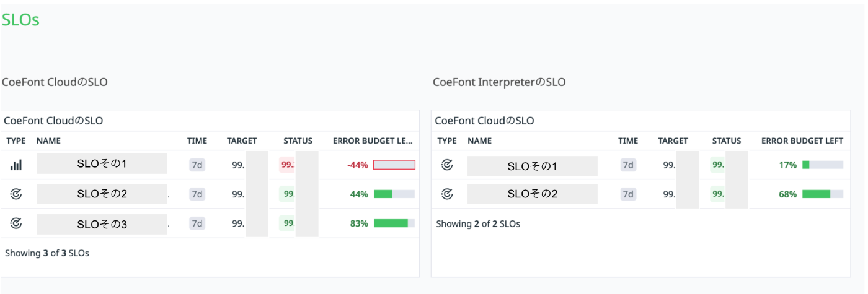Image resolution: width=868 pixels, height=294 pixels.
Task: Open SLOその1 with -44% error budget
Action: [x=102, y=164]
